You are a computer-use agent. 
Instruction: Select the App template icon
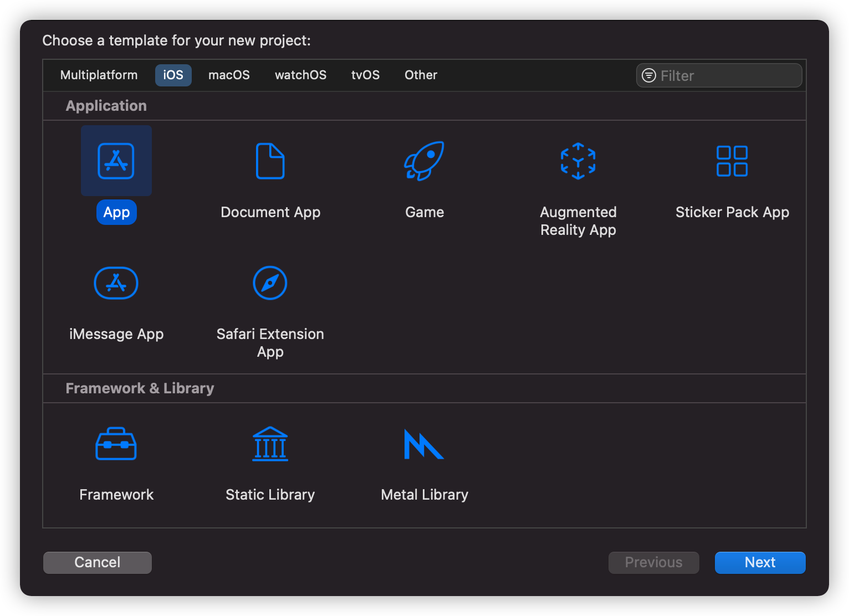116,161
